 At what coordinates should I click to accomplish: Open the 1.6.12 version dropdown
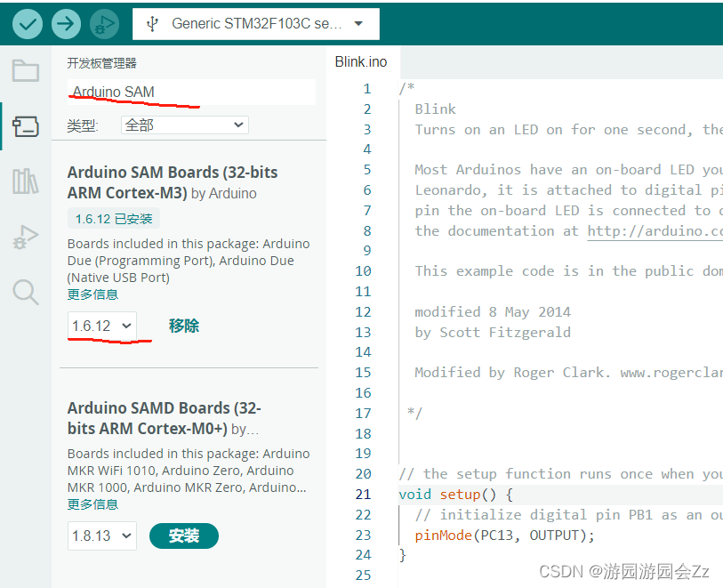(102, 326)
